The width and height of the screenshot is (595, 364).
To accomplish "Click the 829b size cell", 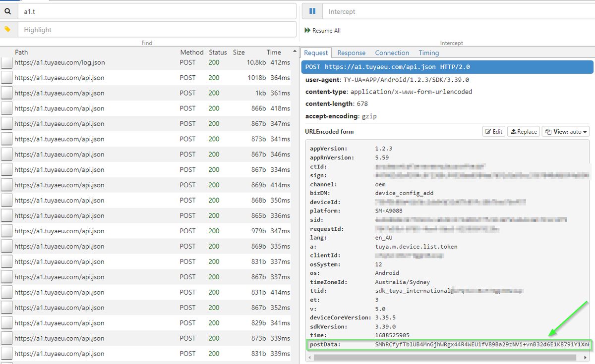I will pyautogui.click(x=259, y=323).
